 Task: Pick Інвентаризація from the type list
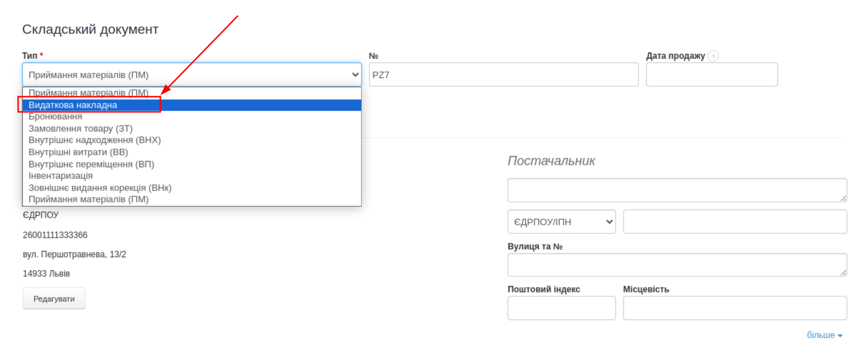[60, 176]
